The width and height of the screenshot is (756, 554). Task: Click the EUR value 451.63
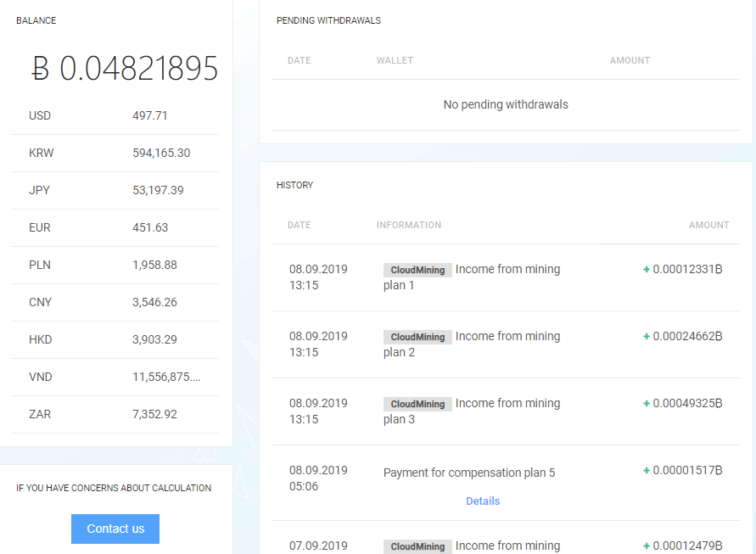pos(150,227)
